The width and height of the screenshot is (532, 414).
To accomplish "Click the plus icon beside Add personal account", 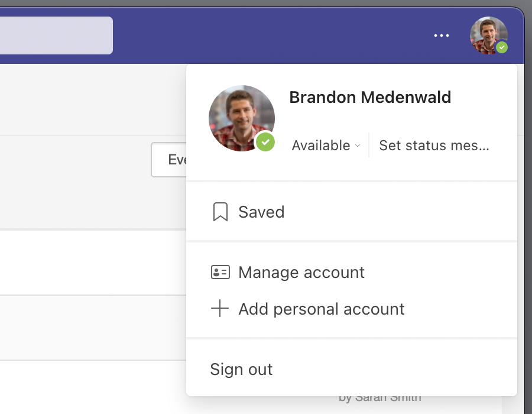I will [x=219, y=309].
